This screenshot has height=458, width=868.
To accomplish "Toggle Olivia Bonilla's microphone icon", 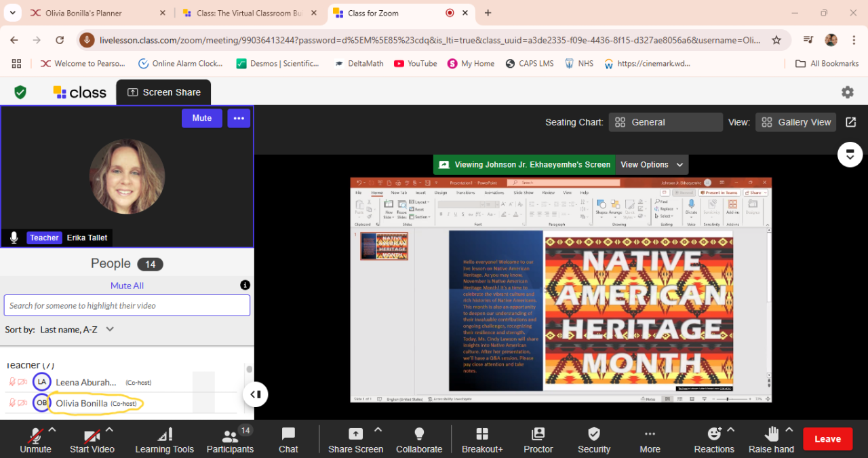I will (x=12, y=403).
